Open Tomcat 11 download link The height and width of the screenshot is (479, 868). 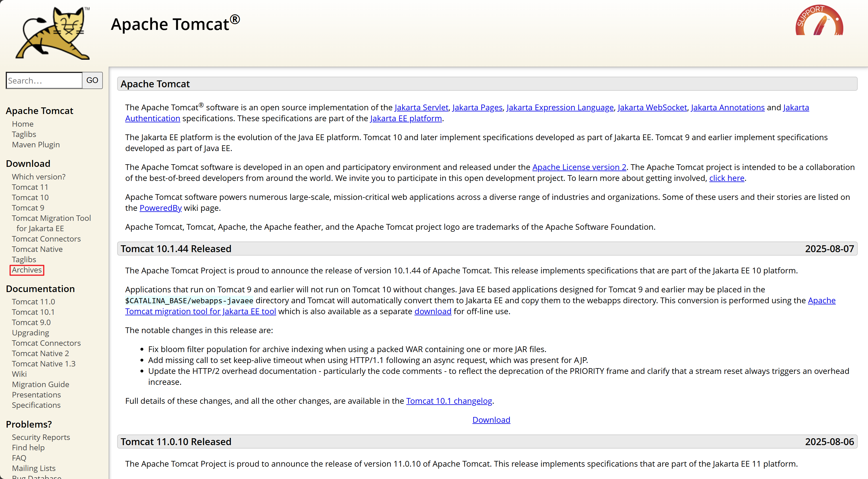tap(30, 187)
